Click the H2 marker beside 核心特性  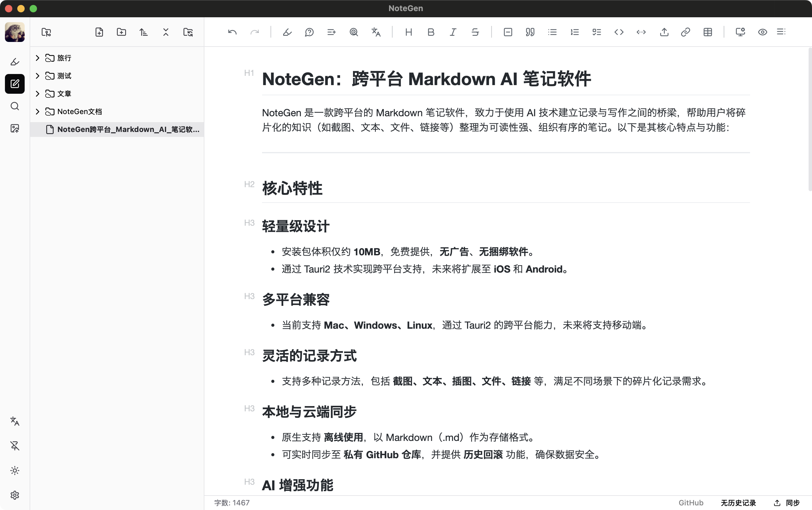(249, 184)
